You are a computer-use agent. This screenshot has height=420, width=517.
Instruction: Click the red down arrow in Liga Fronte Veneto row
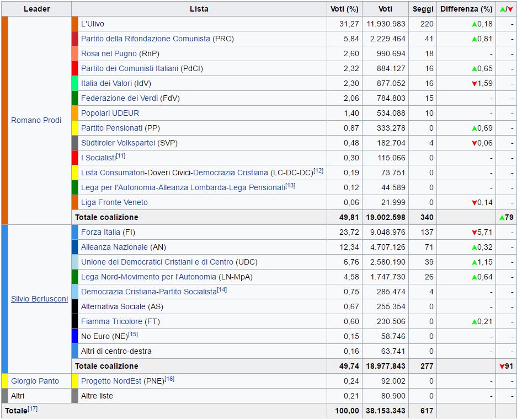(x=474, y=202)
